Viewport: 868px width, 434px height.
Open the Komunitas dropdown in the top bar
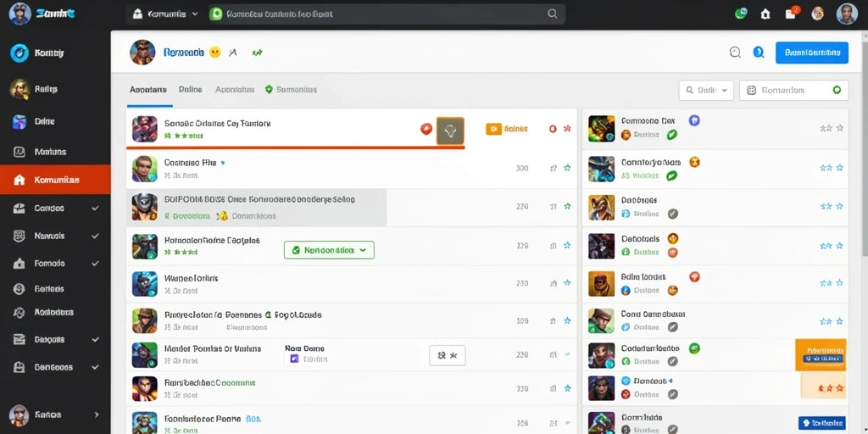click(x=165, y=14)
